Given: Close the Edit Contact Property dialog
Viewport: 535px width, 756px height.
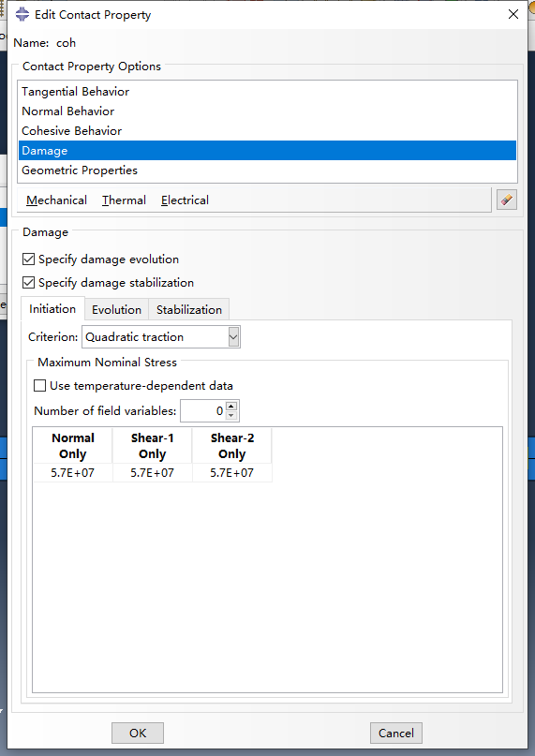Looking at the screenshot, I should coord(513,14).
